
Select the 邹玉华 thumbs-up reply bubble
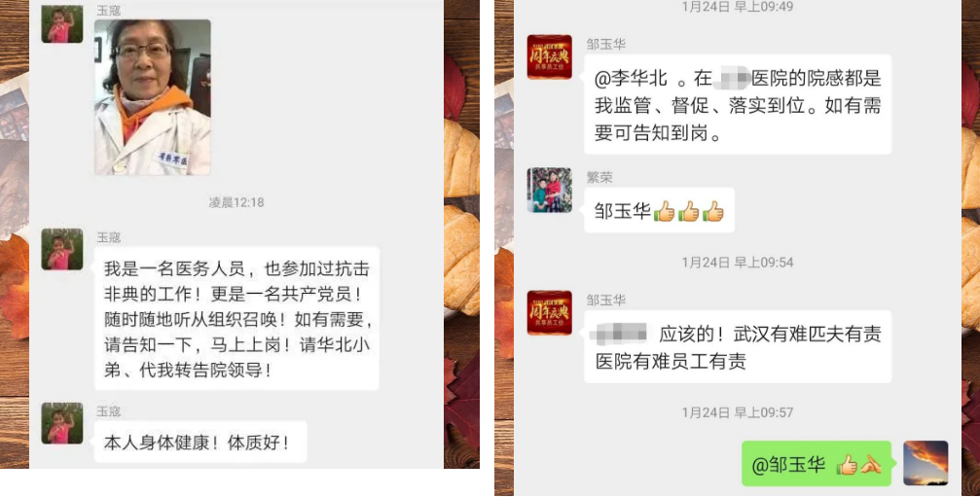[x=659, y=210]
